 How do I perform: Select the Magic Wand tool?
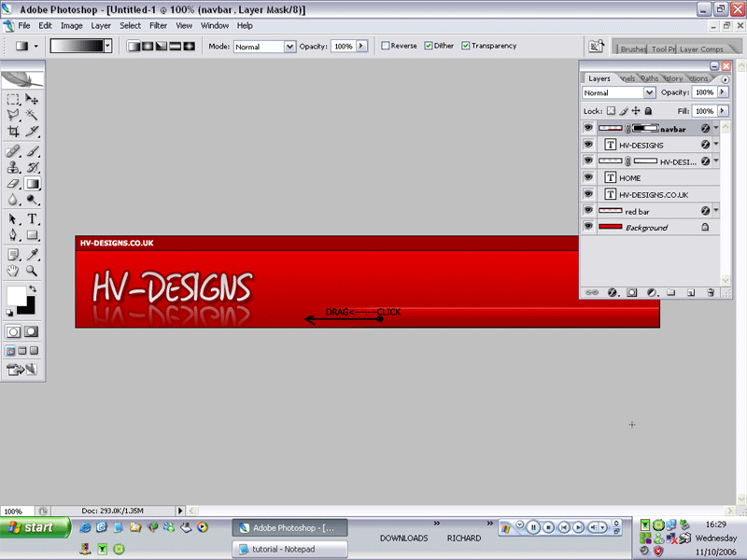pyautogui.click(x=32, y=114)
